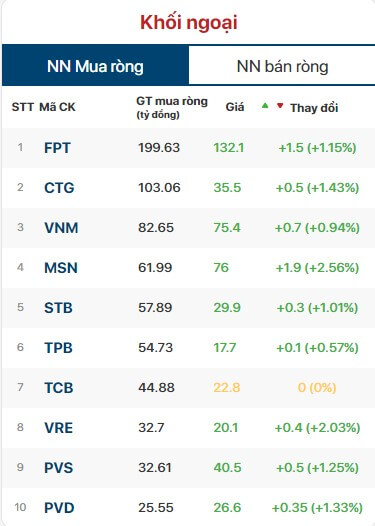Sort ascending with green up arrow
The image size is (375, 526).
(265, 106)
